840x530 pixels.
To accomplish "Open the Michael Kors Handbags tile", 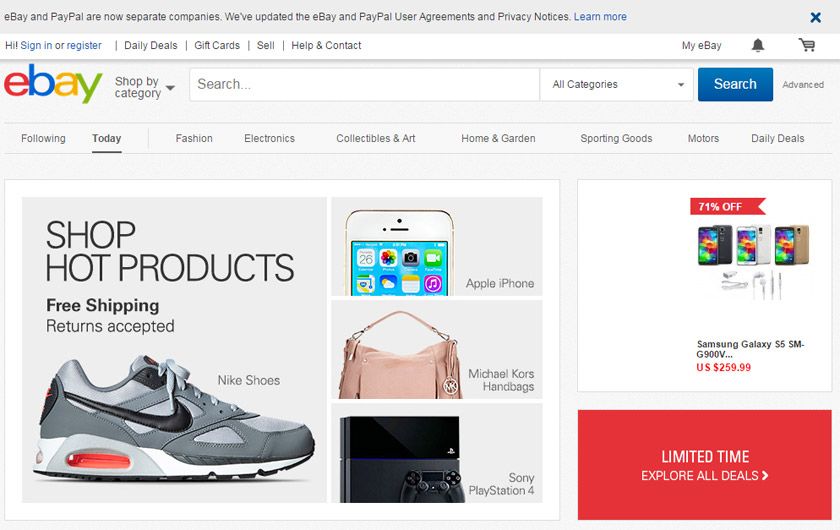I will pyautogui.click(x=437, y=349).
